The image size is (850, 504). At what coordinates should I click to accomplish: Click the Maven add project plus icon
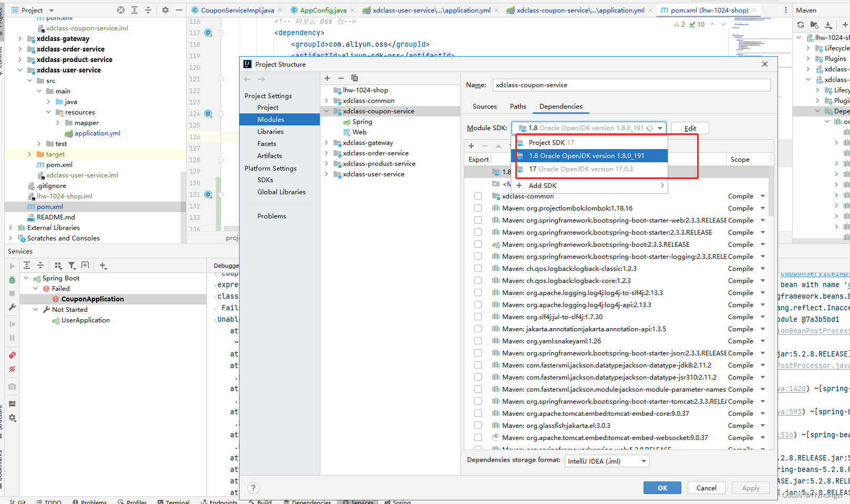click(x=845, y=25)
